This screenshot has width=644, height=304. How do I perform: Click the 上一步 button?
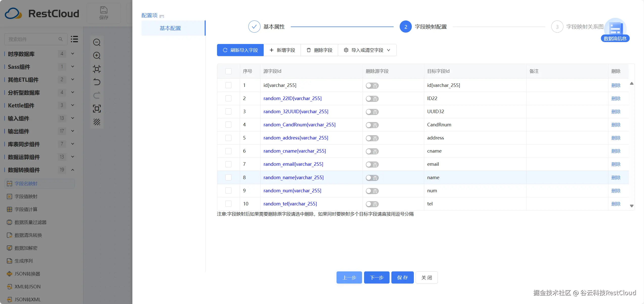(x=349, y=277)
